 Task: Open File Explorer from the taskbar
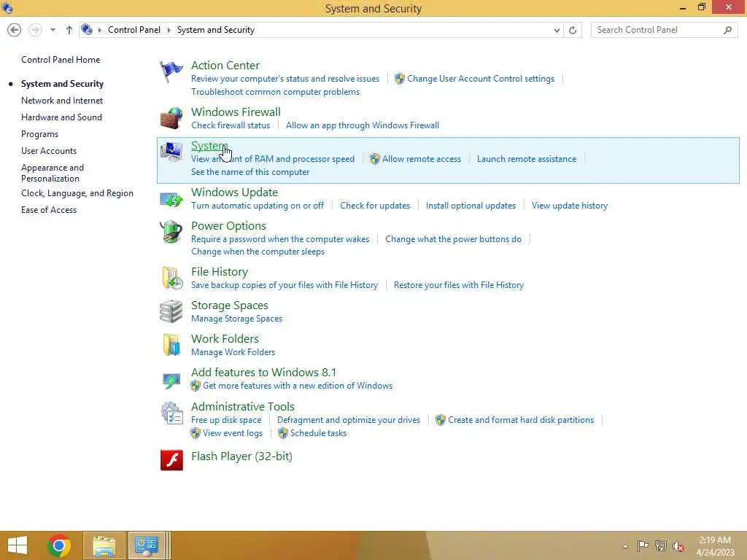[x=104, y=545]
